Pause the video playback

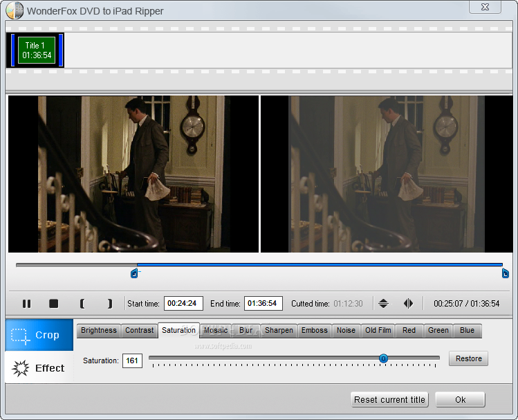(26, 303)
